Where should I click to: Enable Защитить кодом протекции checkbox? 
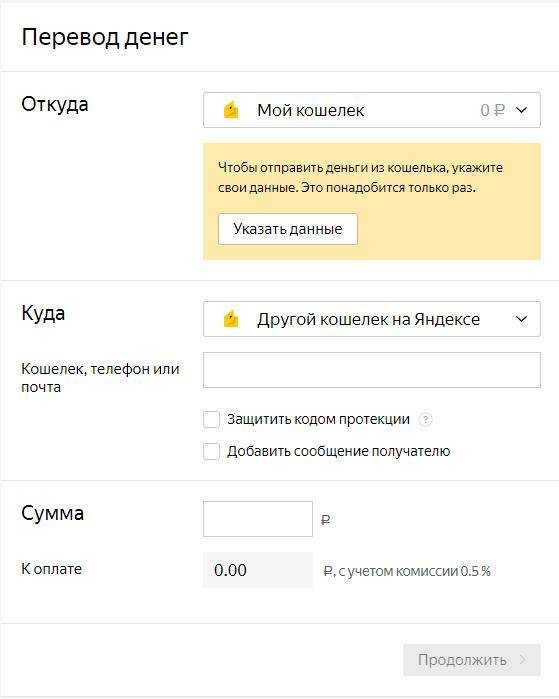pos(211,419)
